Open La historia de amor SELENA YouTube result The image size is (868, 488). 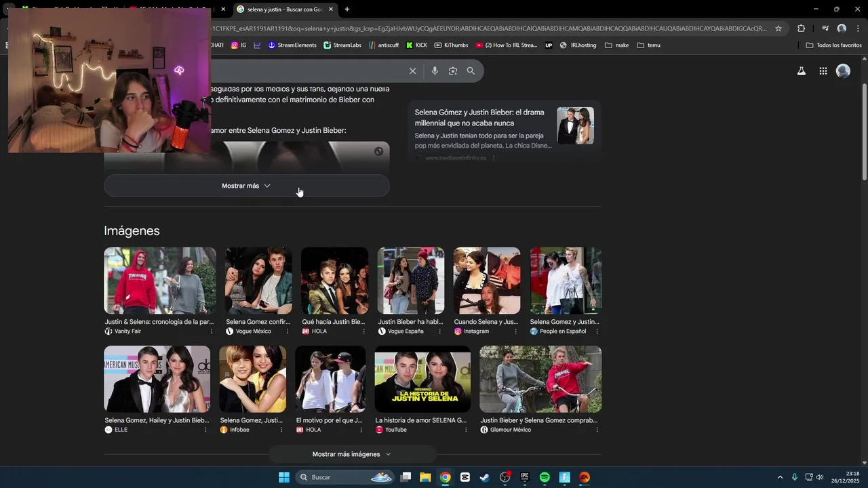(420, 420)
